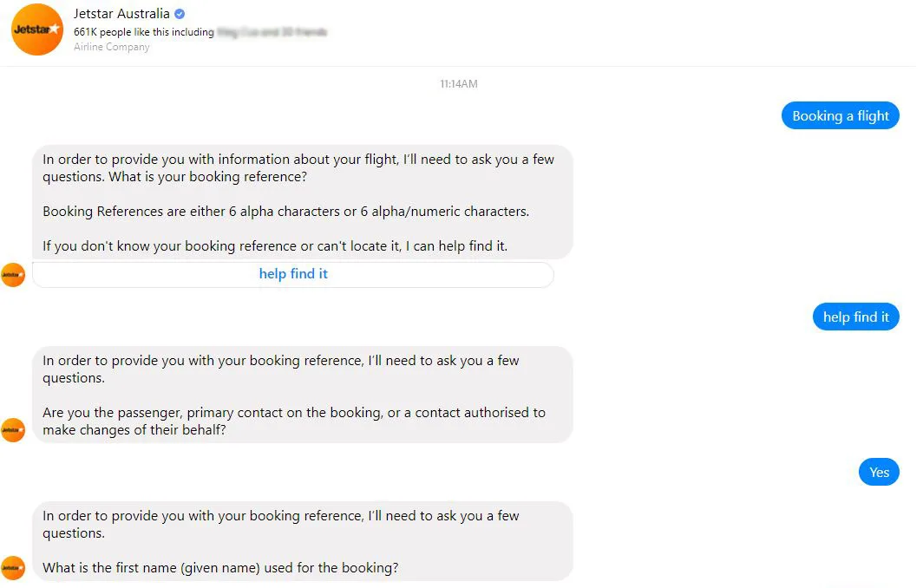Click the 11:14AM timestamp

click(458, 84)
